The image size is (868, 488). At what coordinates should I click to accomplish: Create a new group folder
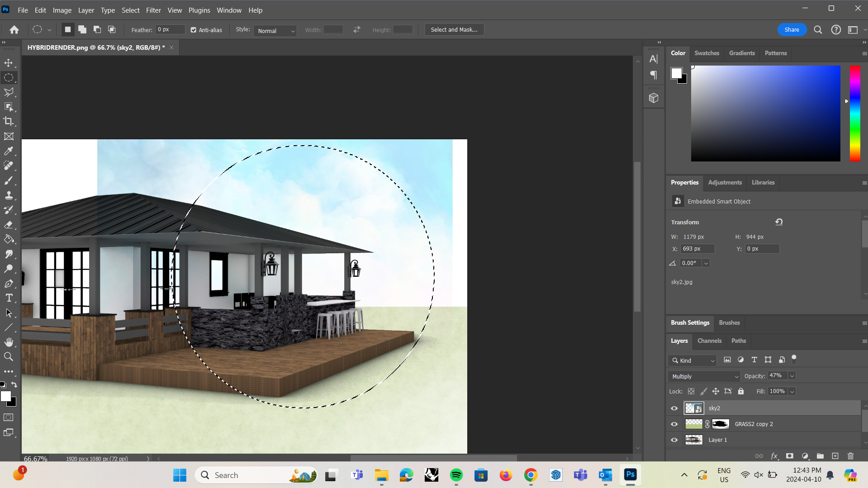click(x=820, y=456)
